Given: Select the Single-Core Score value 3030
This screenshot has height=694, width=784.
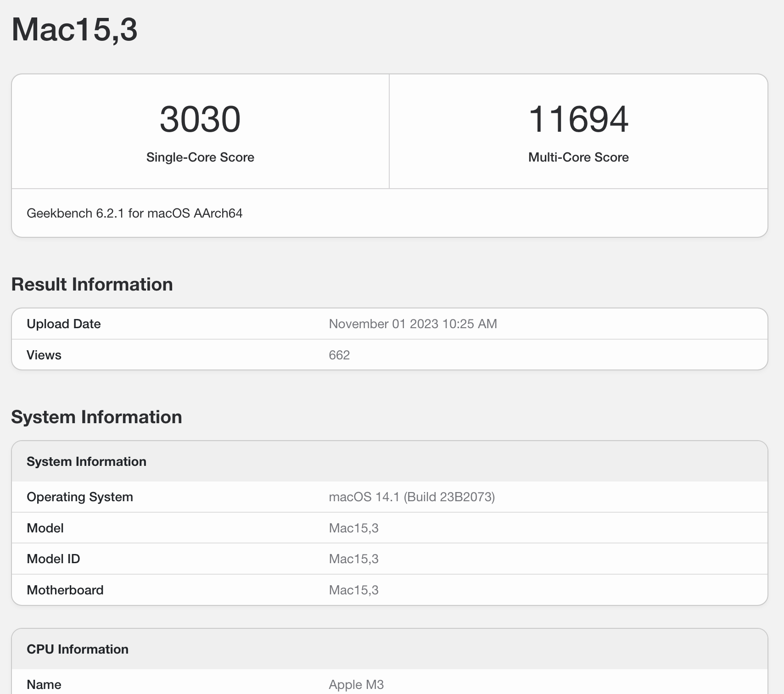Looking at the screenshot, I should tap(201, 119).
